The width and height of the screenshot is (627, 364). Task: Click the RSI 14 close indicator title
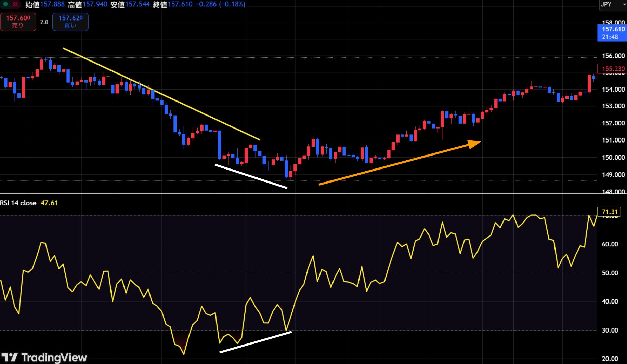[x=18, y=203]
